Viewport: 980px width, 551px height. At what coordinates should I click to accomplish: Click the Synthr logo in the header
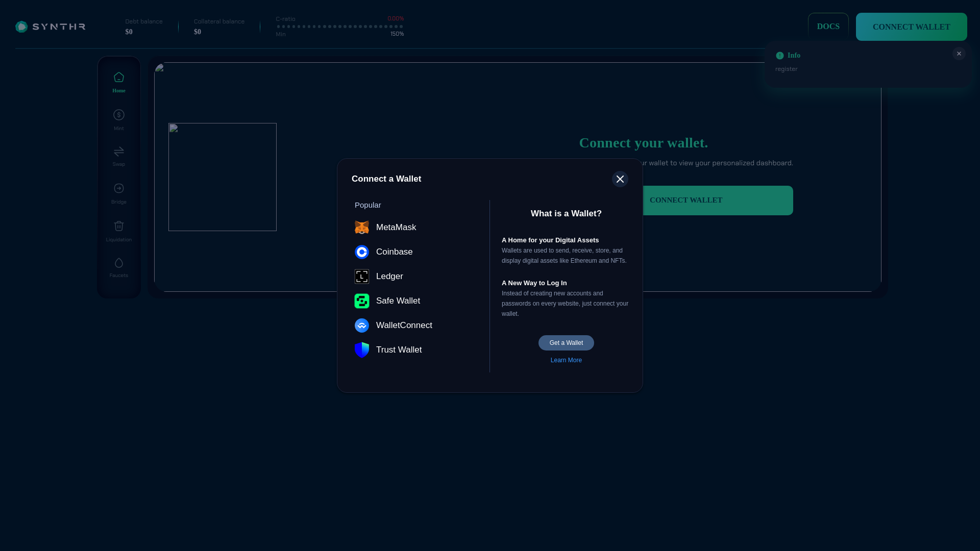point(51,27)
